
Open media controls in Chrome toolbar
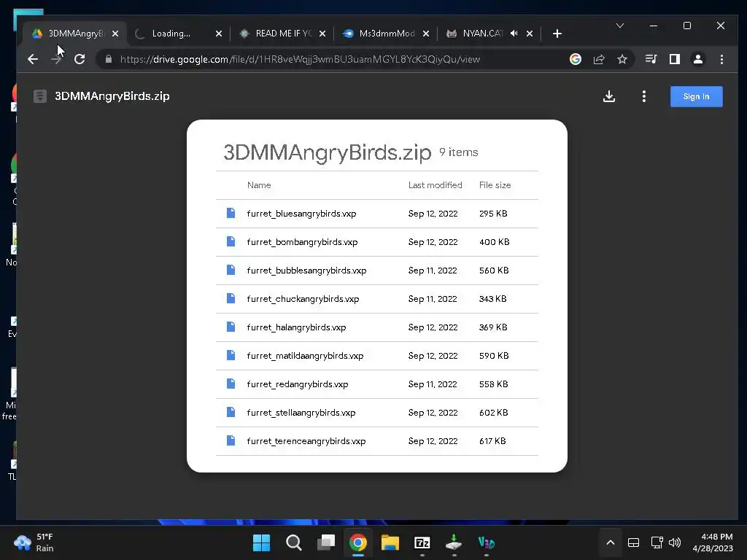click(651, 59)
